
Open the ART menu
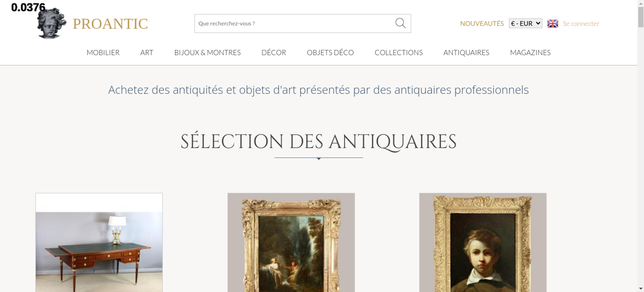tap(147, 52)
